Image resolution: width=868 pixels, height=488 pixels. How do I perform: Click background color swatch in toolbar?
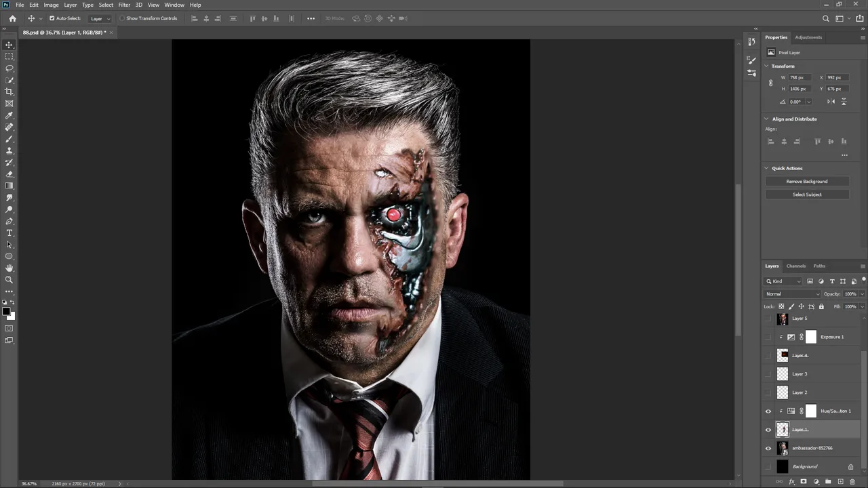click(12, 317)
